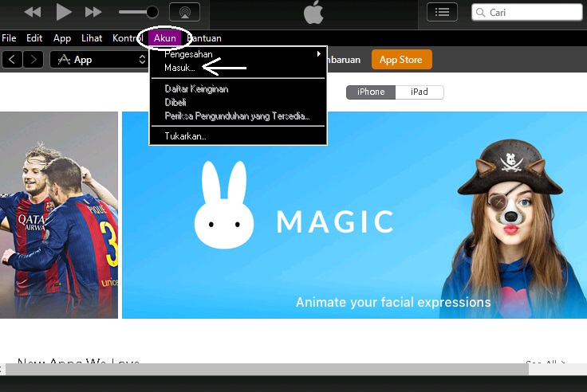
Task: Choose Masuk... from the Akun menu
Action: pyautogui.click(x=238, y=68)
